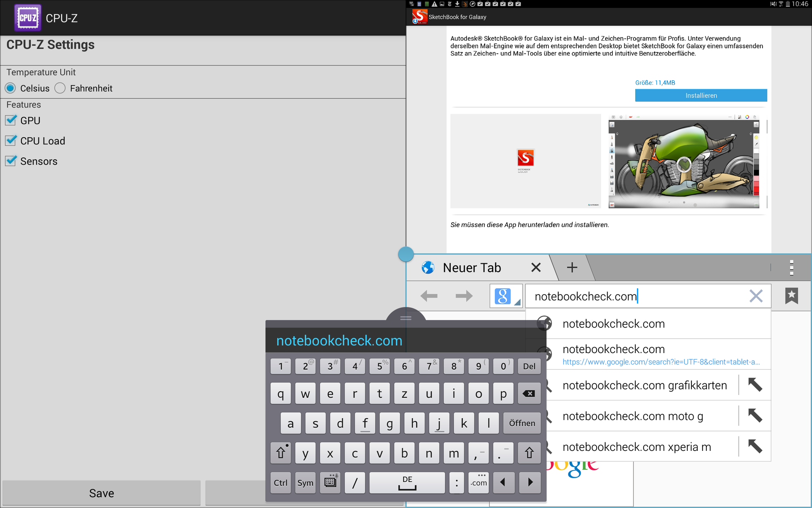Tap the left shift key
This screenshot has height=508, width=812.
point(280,453)
